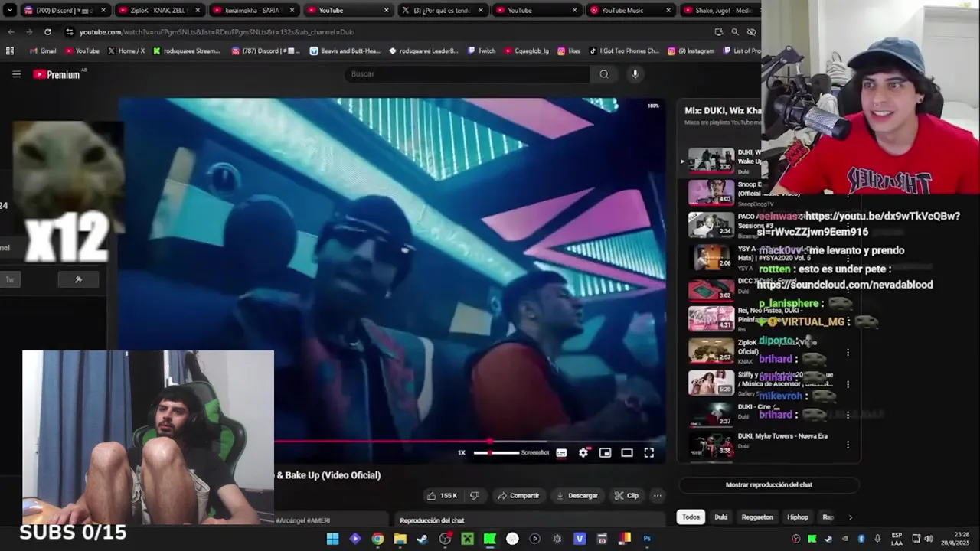Screen dimensions: 980x551
Task: Open Steam from the taskbar
Action: click(422, 539)
